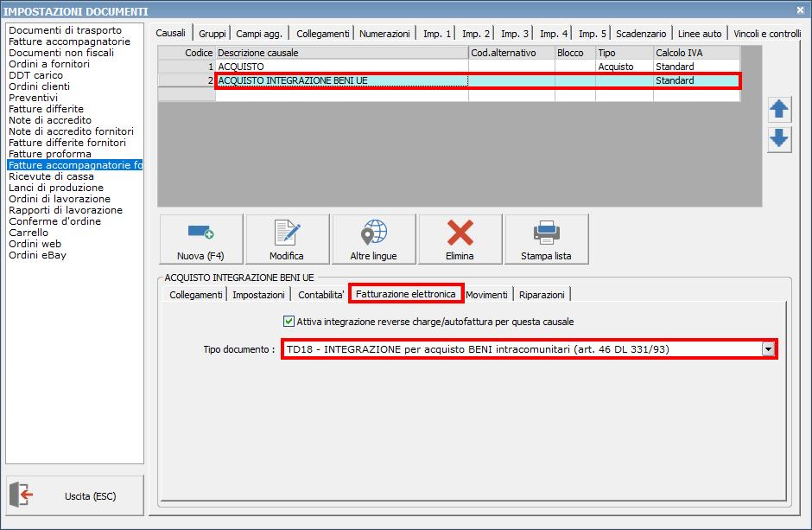Open the Vincoli e controlli tab

pos(766,34)
